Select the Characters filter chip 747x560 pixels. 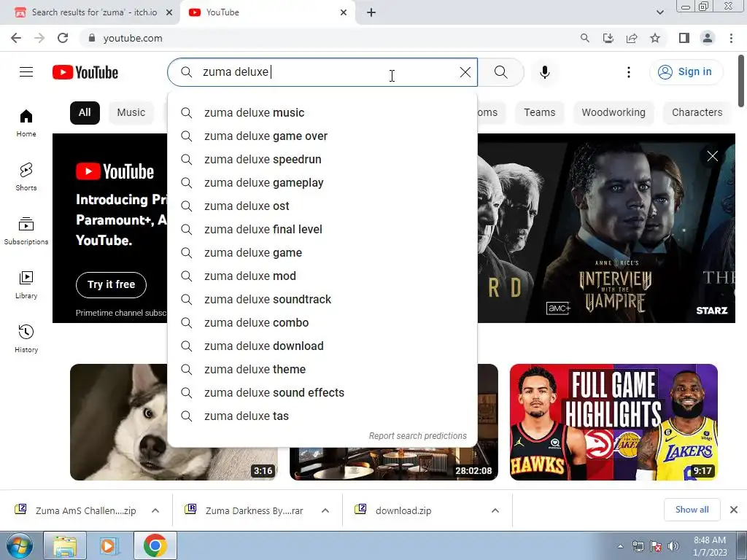(697, 113)
